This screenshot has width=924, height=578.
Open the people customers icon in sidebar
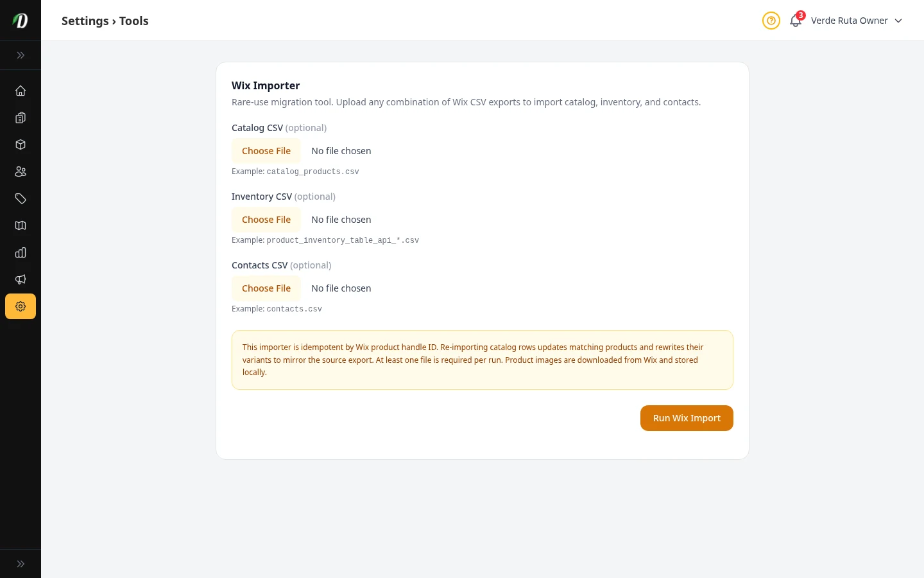pos(21,171)
